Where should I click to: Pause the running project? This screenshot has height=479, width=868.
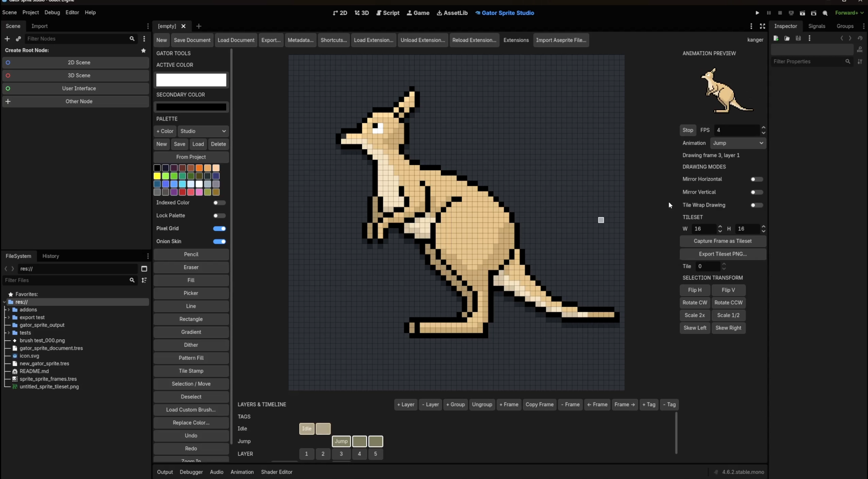[x=768, y=13]
